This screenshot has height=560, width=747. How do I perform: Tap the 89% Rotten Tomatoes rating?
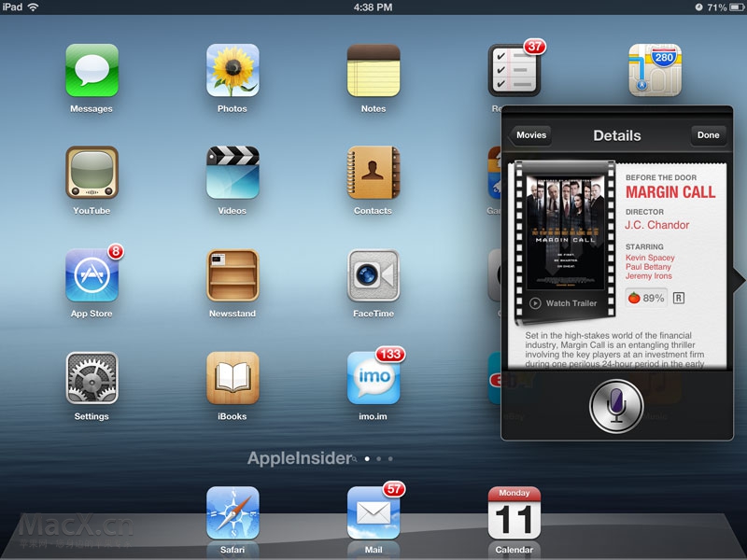coord(646,298)
